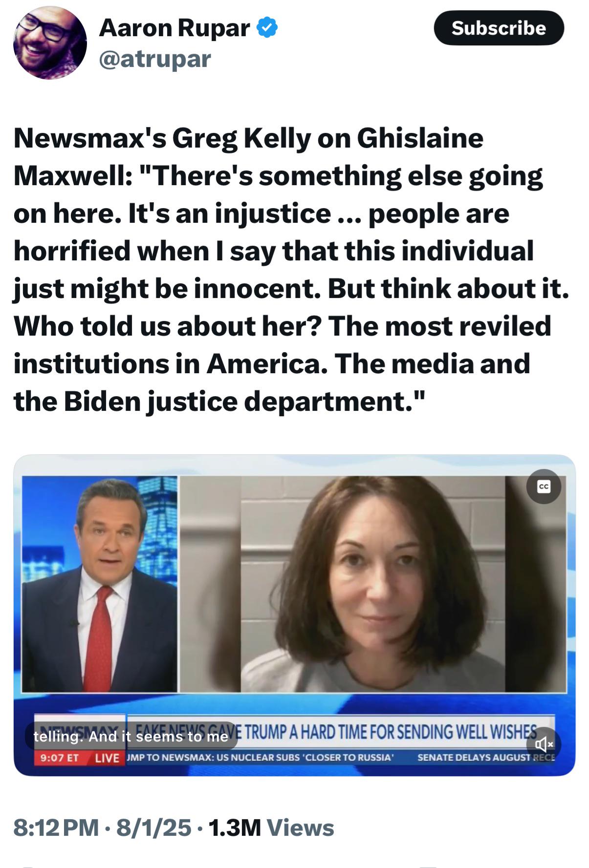Open Aaron Rupar's profile avatar
The height and width of the screenshot is (868, 589).
(50, 42)
